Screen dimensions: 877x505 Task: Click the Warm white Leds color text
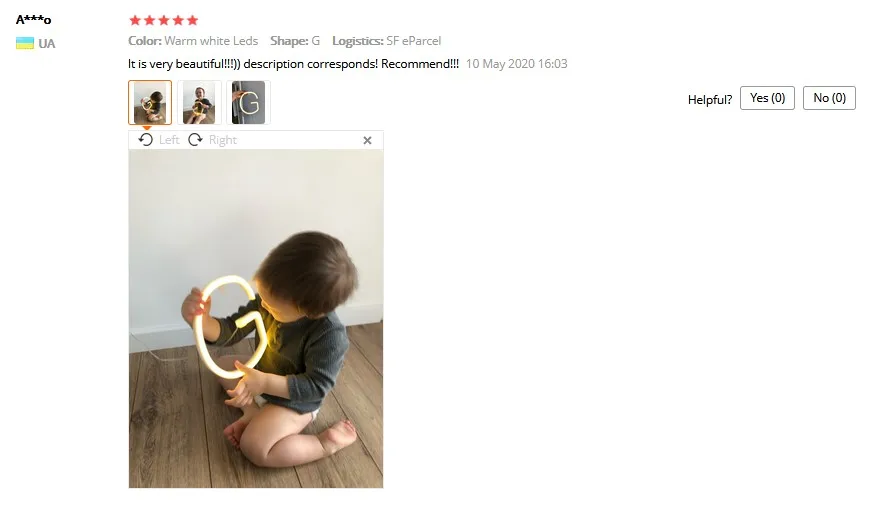point(211,41)
